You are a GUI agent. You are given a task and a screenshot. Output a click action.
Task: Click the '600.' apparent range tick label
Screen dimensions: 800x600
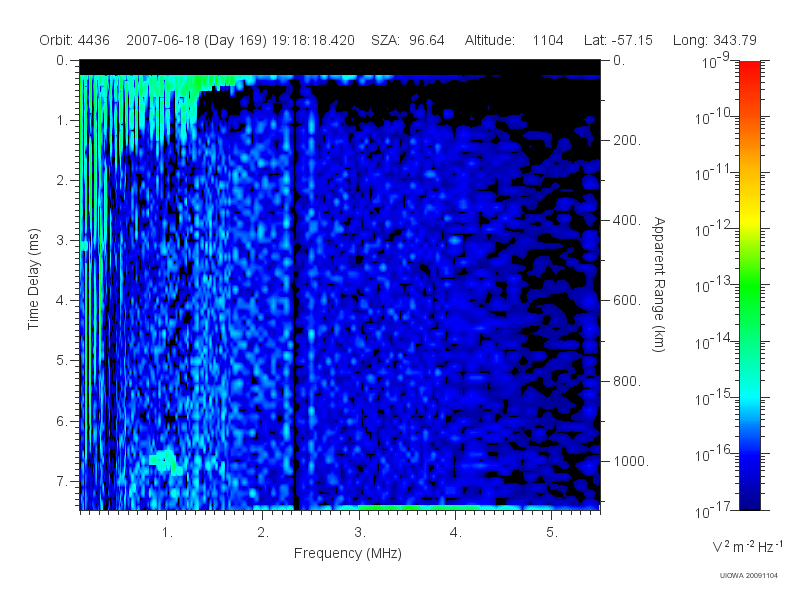(x=627, y=301)
